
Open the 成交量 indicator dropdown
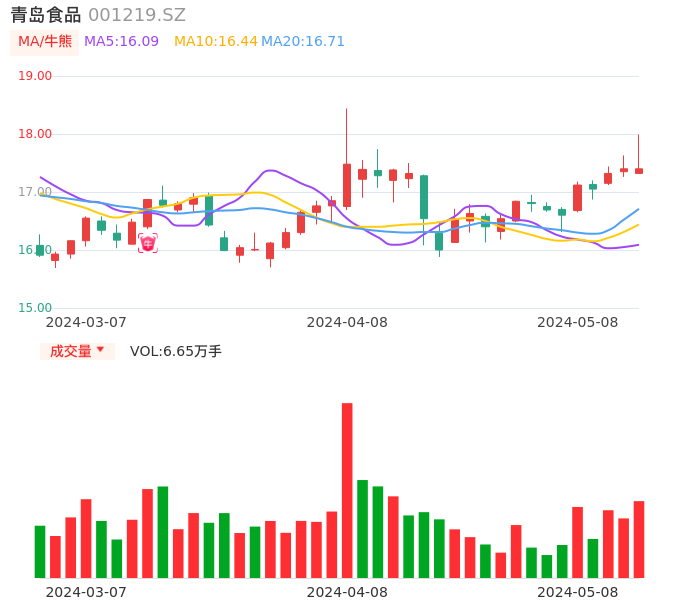[x=71, y=351]
